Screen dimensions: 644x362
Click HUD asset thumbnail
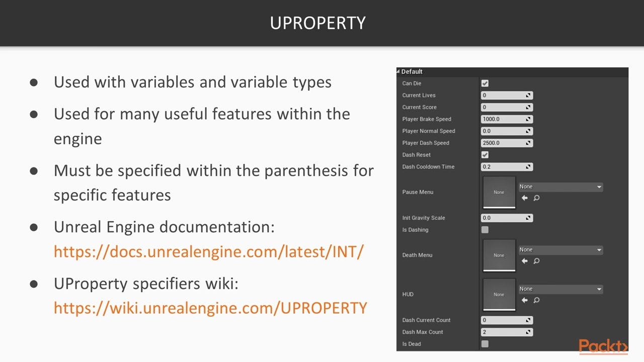click(x=499, y=294)
